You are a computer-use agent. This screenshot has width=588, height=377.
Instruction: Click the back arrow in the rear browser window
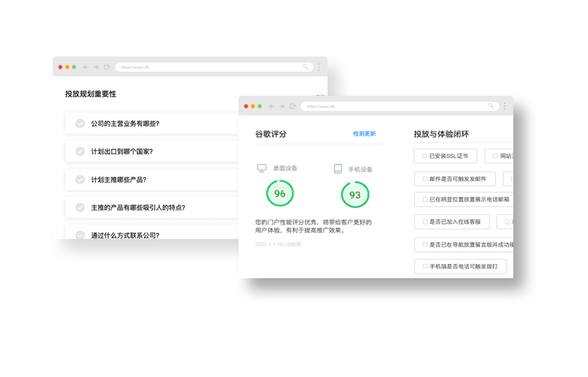pyautogui.click(x=86, y=67)
